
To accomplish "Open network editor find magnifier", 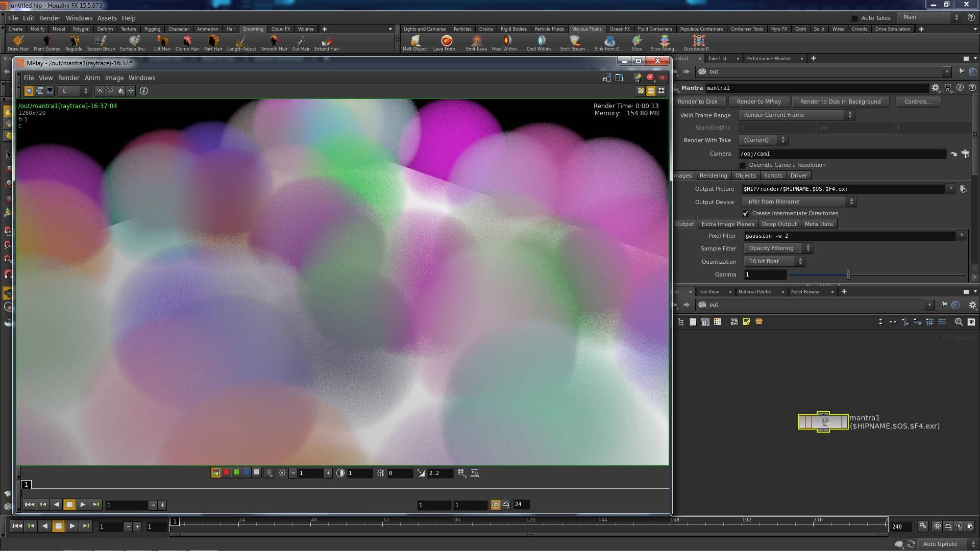I will click(x=959, y=322).
